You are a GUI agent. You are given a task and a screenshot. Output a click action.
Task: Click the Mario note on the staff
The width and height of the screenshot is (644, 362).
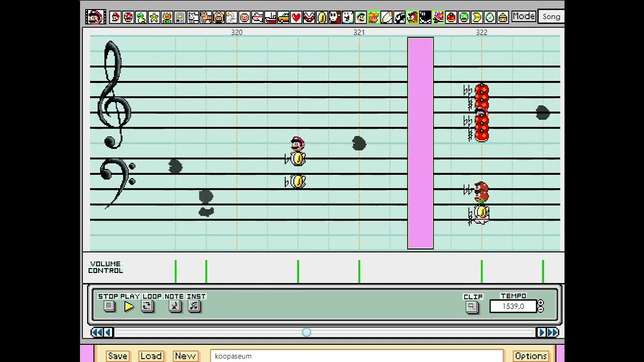[x=297, y=144]
